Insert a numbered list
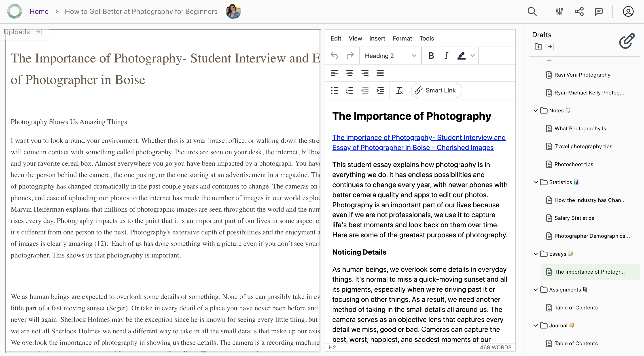The height and width of the screenshot is (356, 644). (350, 90)
